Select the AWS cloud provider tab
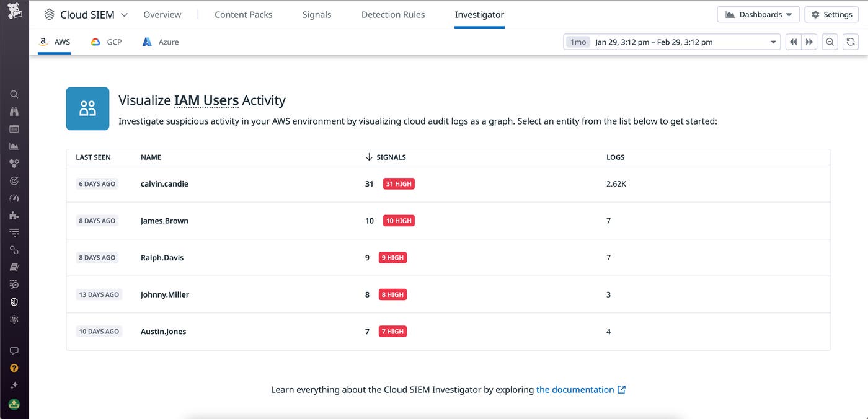This screenshot has height=419, width=868. tap(55, 42)
